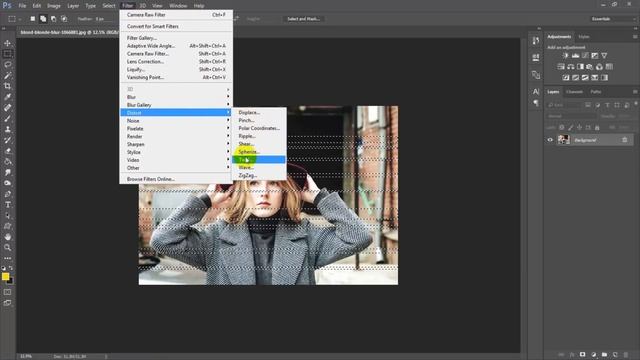The height and width of the screenshot is (360, 640).
Task: Switch to the Paths tab
Action: point(596,92)
